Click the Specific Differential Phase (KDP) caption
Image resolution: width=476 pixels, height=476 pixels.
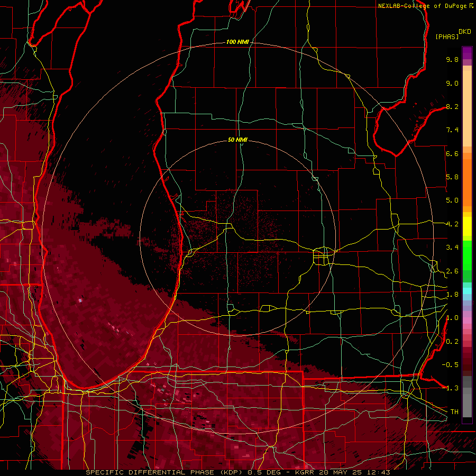pyautogui.click(x=164, y=472)
